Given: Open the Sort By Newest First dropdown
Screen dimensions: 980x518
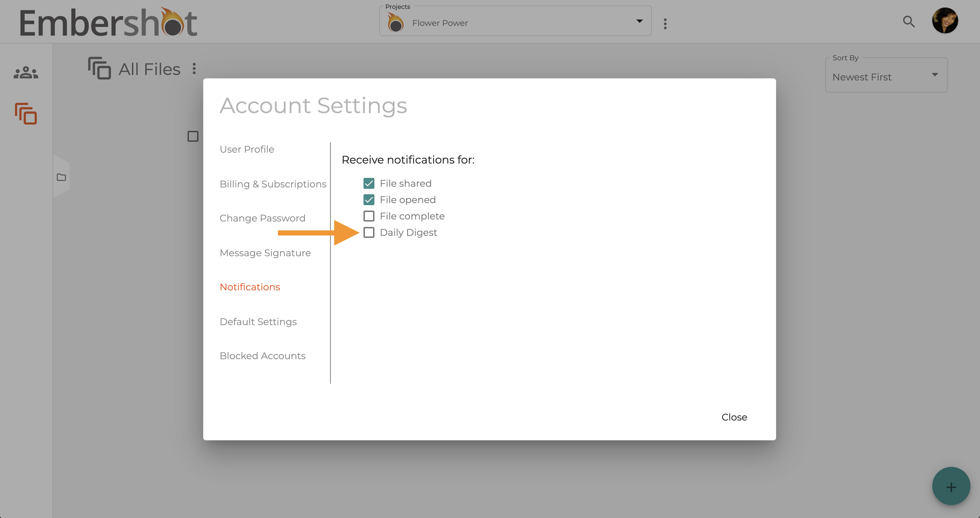Looking at the screenshot, I should (886, 75).
